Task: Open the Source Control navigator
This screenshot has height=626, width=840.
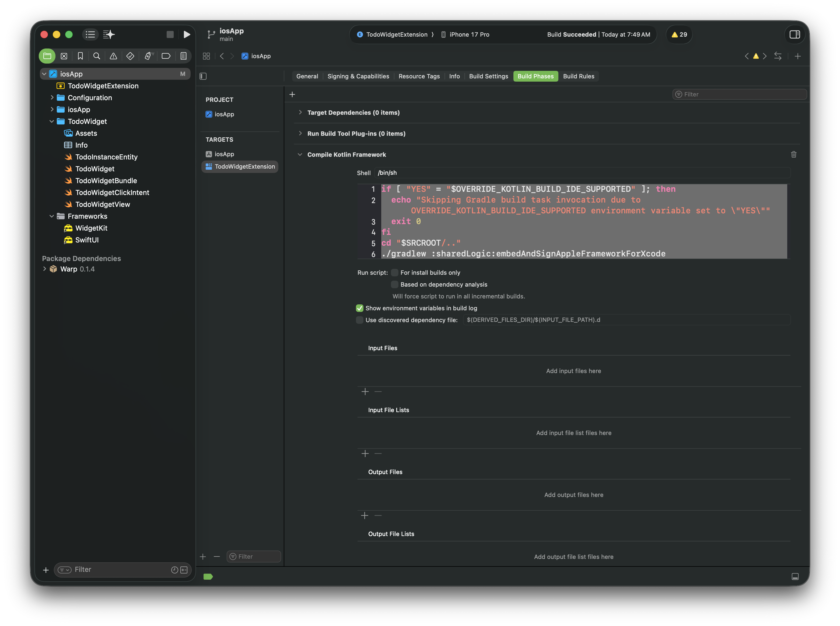Action: pos(64,56)
